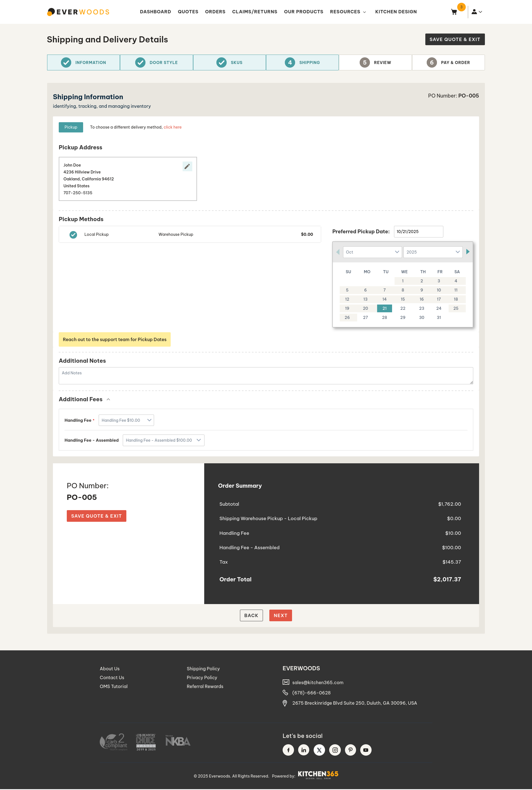
Task: Click the pencil edit address icon
Action: [187, 166]
